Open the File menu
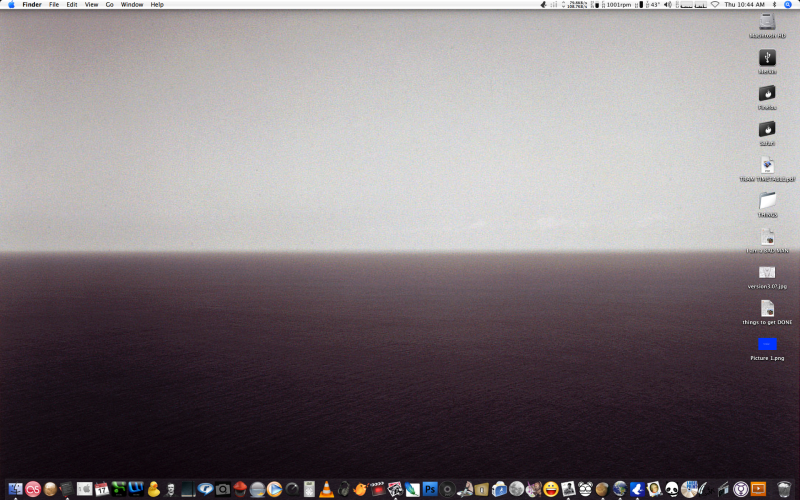 coord(54,5)
